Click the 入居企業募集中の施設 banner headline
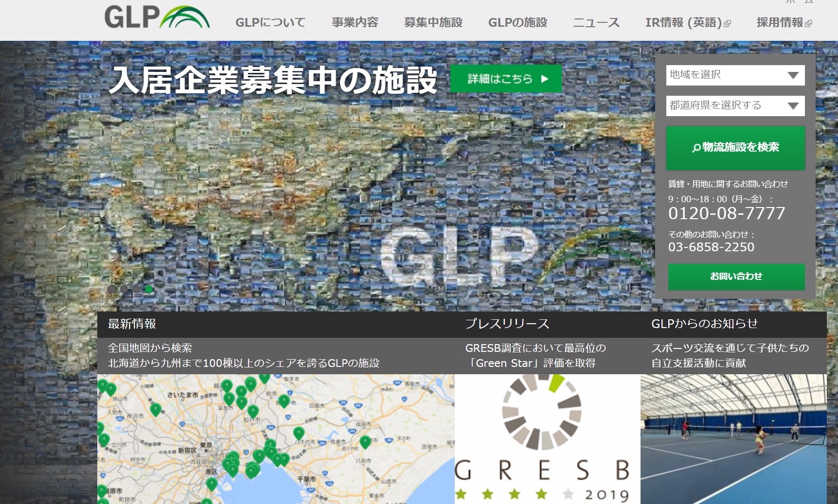This screenshot has height=504, width=838. coord(273,80)
